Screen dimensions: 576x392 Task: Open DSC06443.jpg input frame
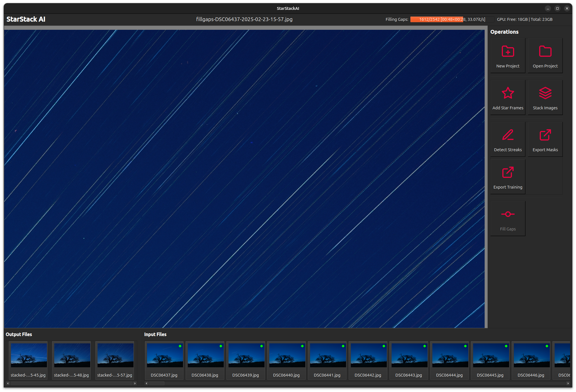[409, 355]
